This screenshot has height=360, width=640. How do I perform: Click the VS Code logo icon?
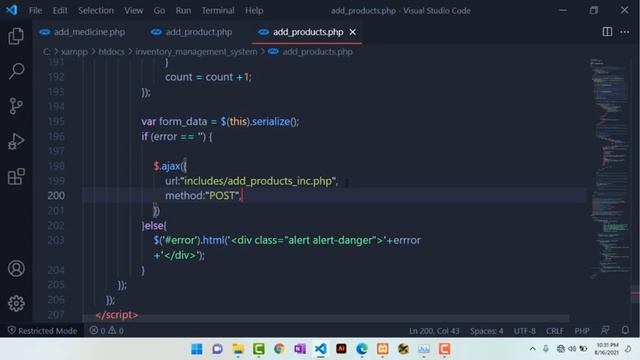tap(11, 10)
